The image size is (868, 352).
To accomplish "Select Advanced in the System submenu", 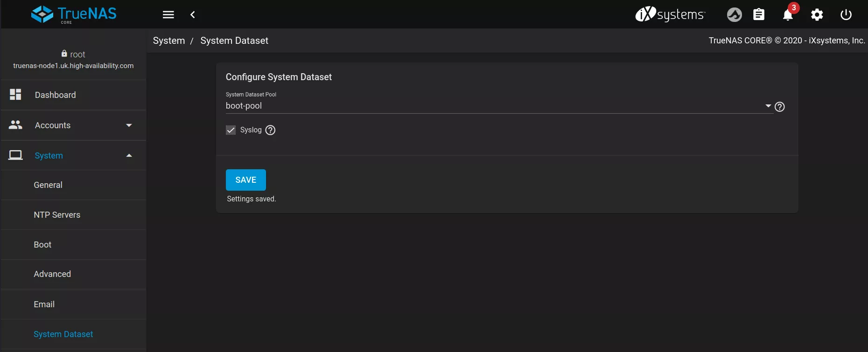I will [52, 274].
